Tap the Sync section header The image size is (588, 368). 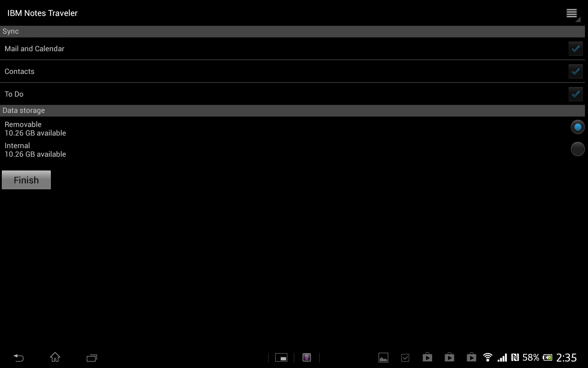292,32
